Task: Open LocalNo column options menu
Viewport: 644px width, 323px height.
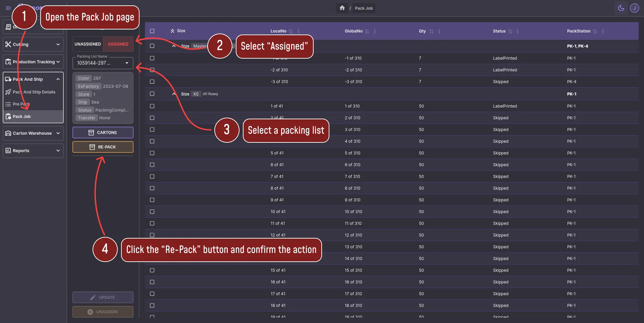Action: click(299, 31)
